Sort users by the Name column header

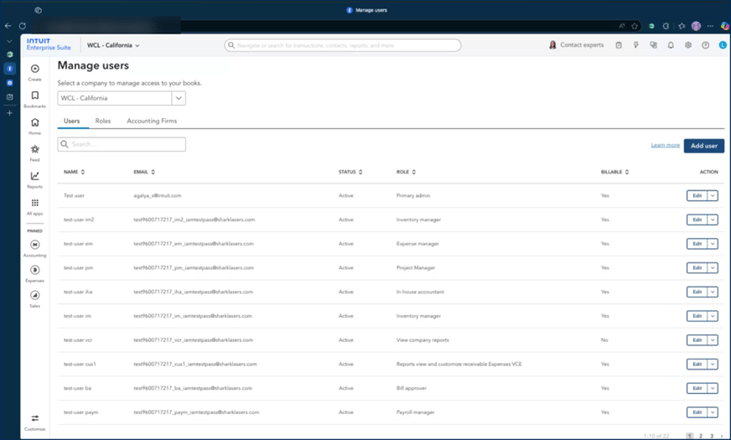pos(74,172)
